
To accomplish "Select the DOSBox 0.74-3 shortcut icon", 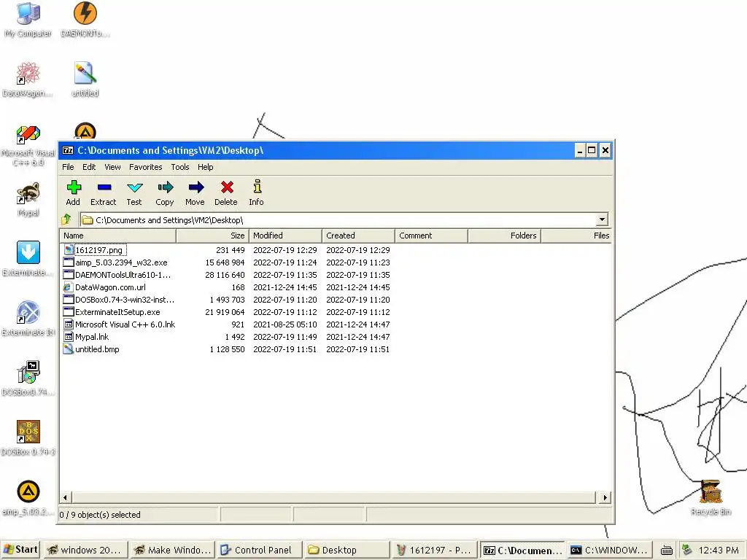I will coord(28,432).
